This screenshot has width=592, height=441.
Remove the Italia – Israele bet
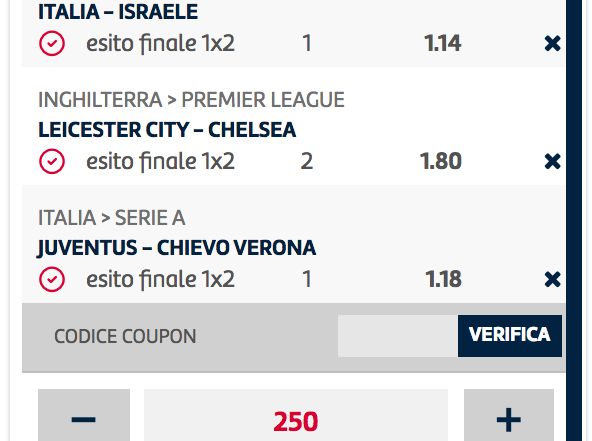552,43
